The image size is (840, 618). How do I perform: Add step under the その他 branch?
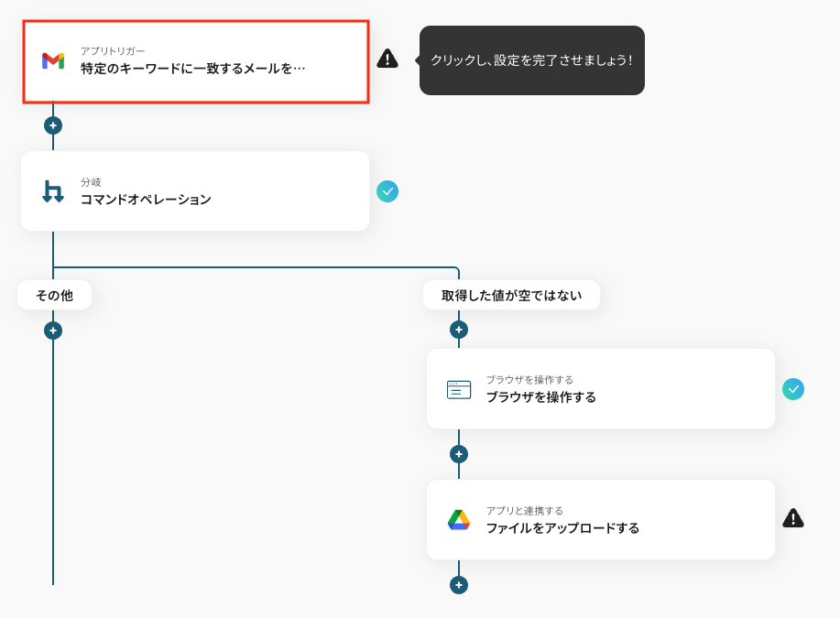[53, 331]
